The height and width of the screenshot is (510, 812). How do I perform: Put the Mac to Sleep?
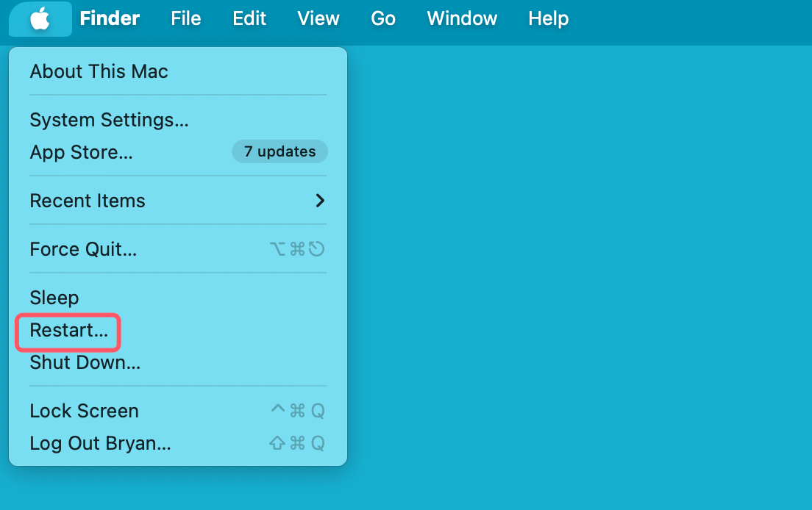pyautogui.click(x=54, y=298)
